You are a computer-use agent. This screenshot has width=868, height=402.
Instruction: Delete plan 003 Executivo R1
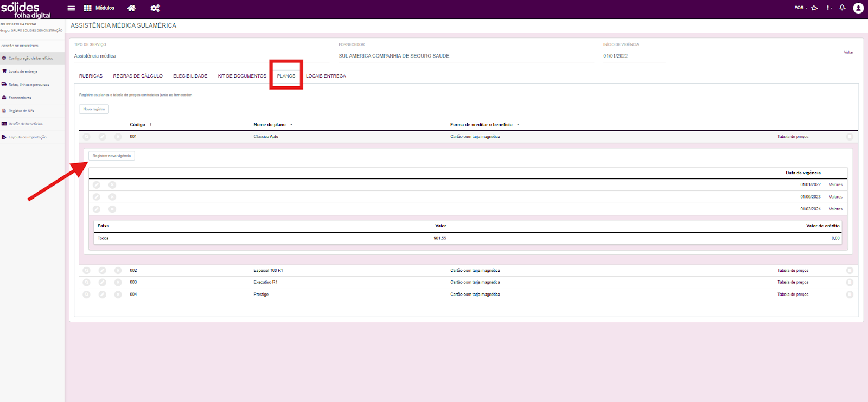(x=118, y=282)
